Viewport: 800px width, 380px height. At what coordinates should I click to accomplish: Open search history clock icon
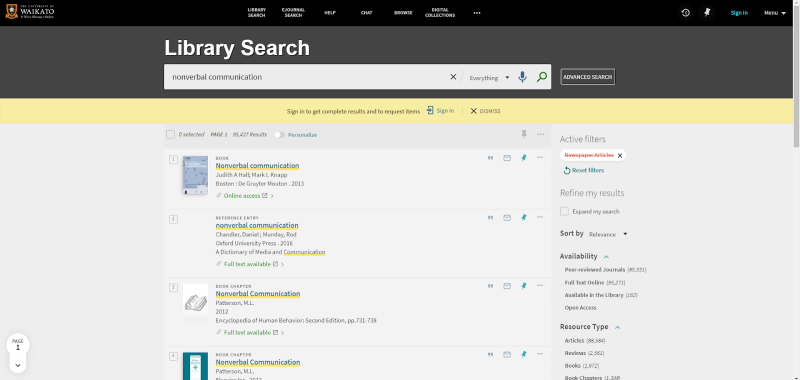tap(686, 13)
